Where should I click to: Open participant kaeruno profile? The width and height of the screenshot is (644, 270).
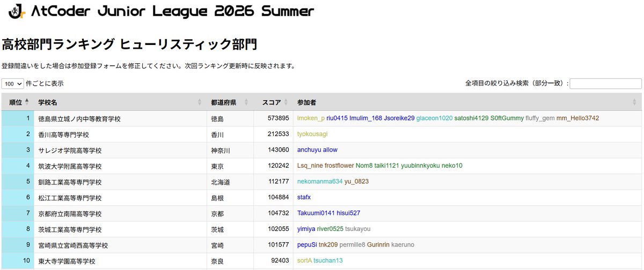404,245
